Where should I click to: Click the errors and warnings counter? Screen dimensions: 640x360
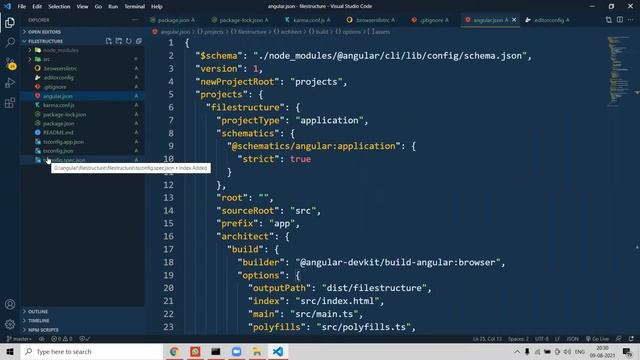(x=62, y=339)
